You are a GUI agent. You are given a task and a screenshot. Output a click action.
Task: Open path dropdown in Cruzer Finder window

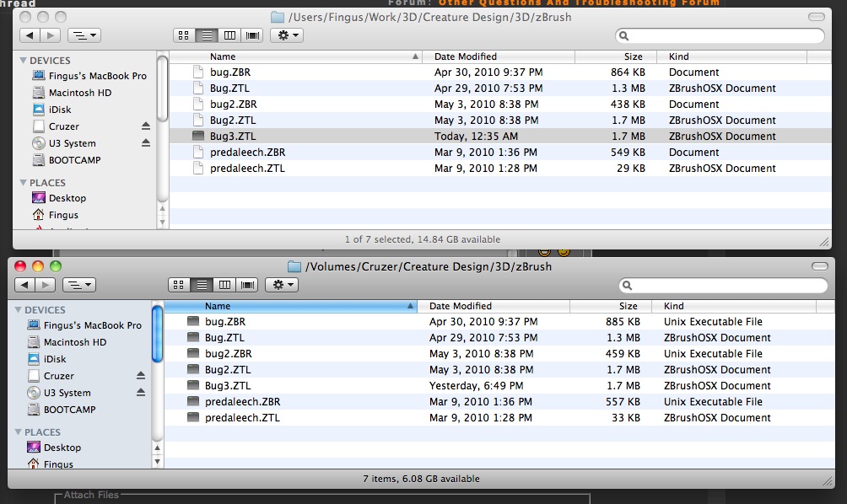(79, 285)
